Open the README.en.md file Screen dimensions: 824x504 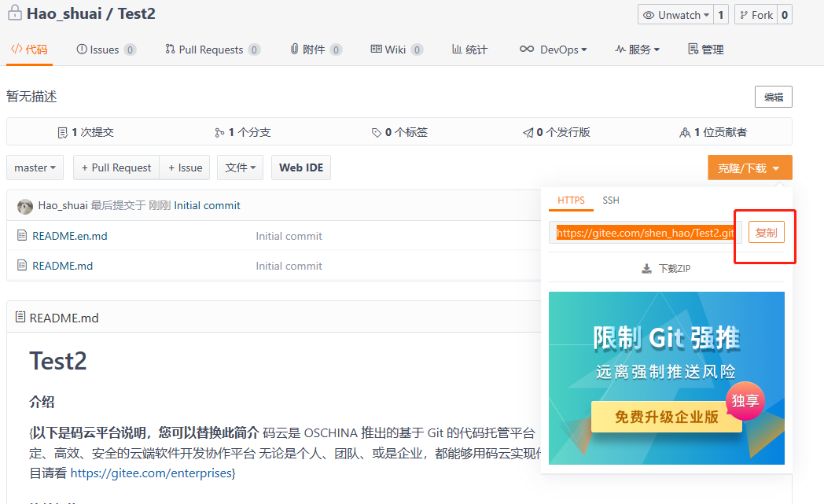pyautogui.click(x=70, y=236)
